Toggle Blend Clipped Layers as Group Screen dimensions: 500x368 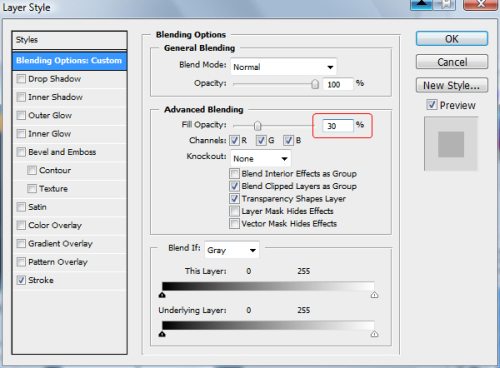(234, 186)
